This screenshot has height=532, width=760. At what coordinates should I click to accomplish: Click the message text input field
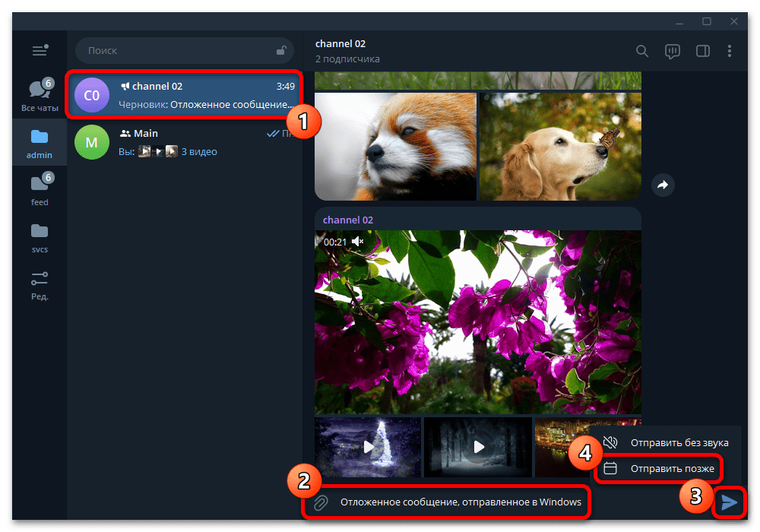click(x=461, y=502)
